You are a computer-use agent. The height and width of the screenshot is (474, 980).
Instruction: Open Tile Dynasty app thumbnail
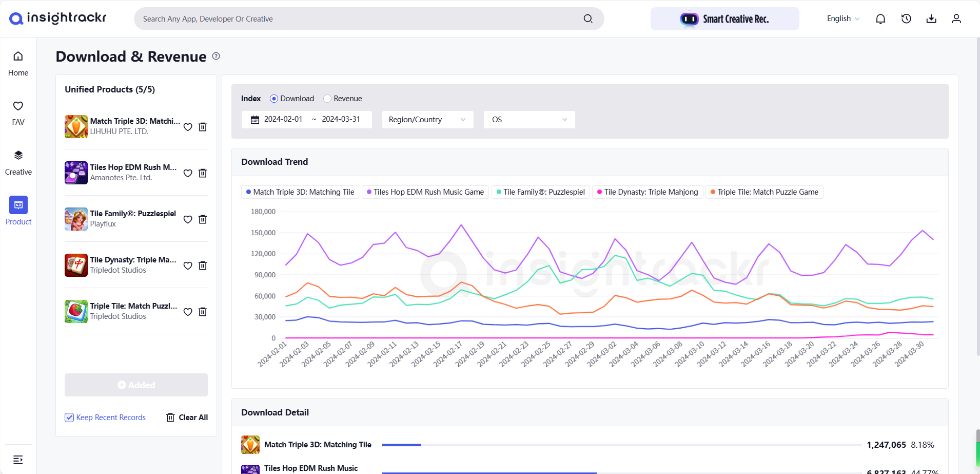(x=76, y=265)
